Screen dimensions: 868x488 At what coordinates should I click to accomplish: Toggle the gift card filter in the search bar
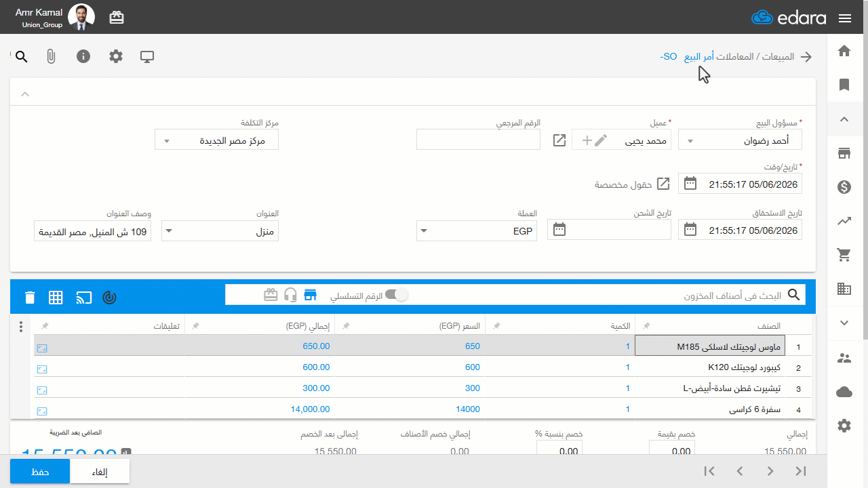pos(271,295)
